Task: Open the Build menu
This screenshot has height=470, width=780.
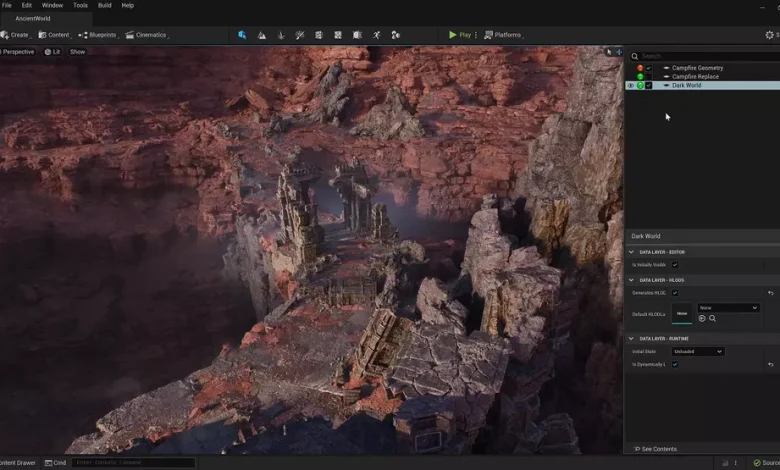Action: tap(104, 5)
